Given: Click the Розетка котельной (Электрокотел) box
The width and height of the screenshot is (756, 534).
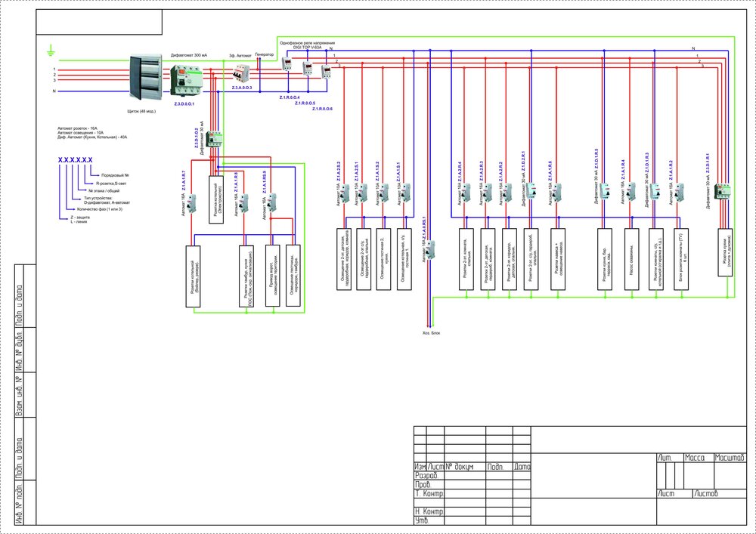Looking at the screenshot, I should (216, 199).
